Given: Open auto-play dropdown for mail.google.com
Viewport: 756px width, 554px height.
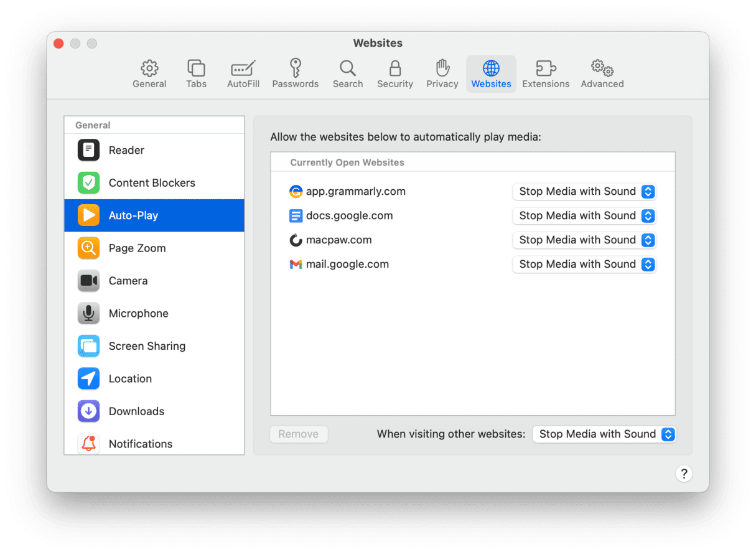Looking at the screenshot, I should click(x=584, y=265).
